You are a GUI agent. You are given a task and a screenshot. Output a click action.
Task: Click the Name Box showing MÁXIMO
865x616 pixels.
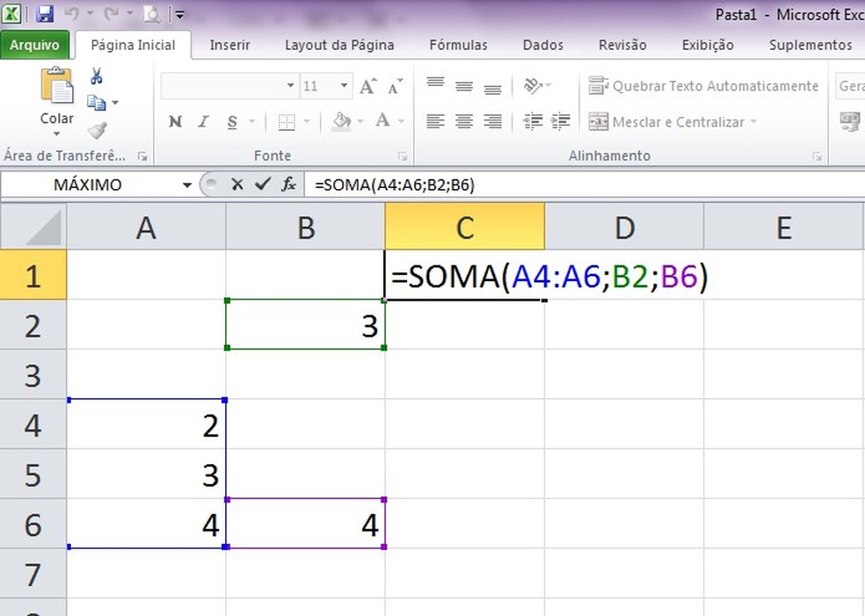tap(88, 185)
